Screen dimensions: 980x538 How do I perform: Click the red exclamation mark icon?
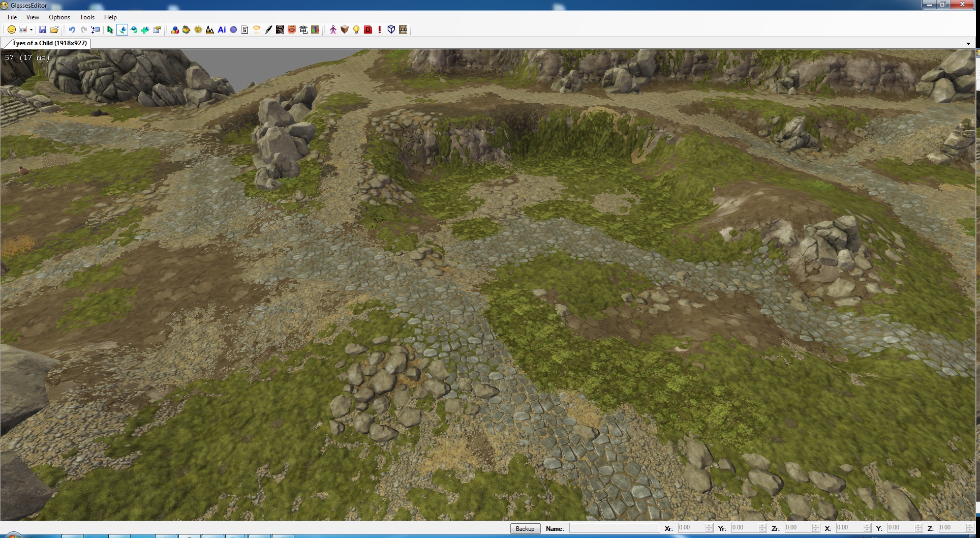pos(380,30)
